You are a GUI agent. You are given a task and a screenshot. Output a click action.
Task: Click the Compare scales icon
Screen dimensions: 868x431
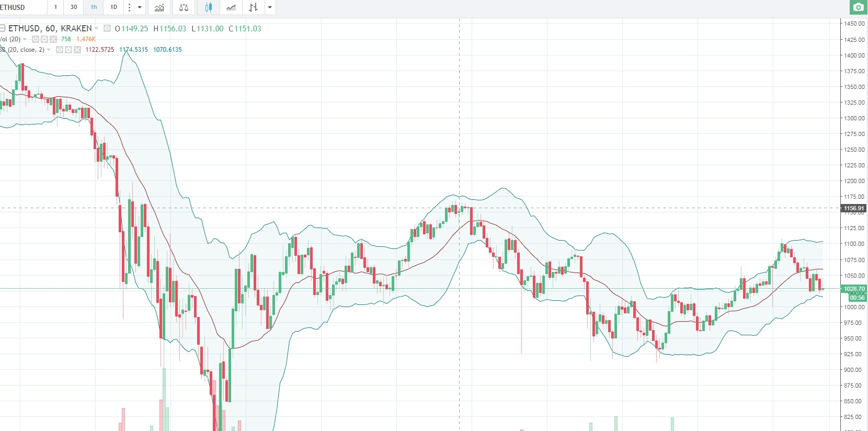click(x=184, y=7)
